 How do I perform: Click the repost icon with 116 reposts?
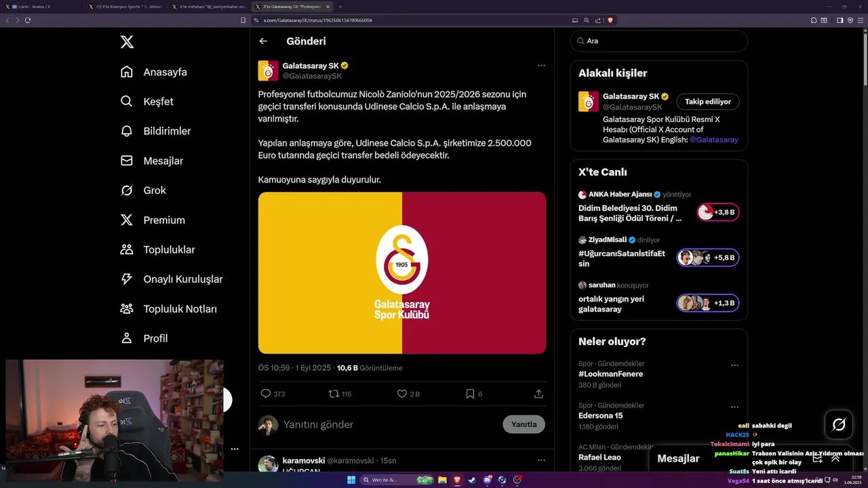334,394
